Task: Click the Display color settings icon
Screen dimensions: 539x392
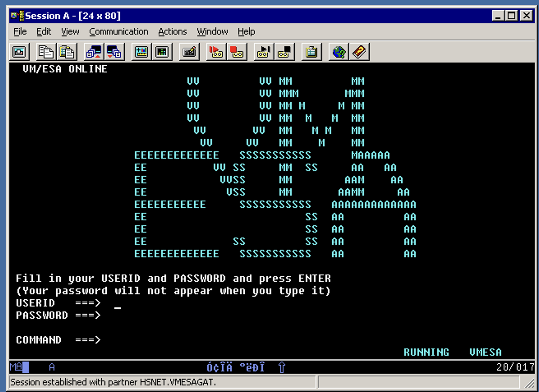Action: 141,52
